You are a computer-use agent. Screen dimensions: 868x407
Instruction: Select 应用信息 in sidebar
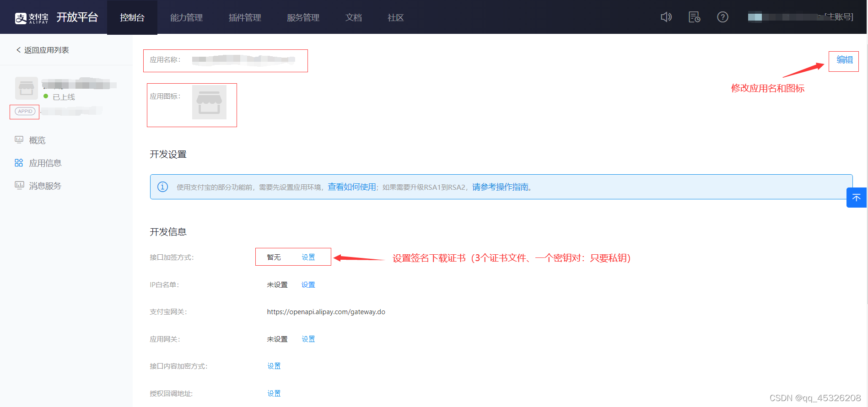[x=45, y=163]
